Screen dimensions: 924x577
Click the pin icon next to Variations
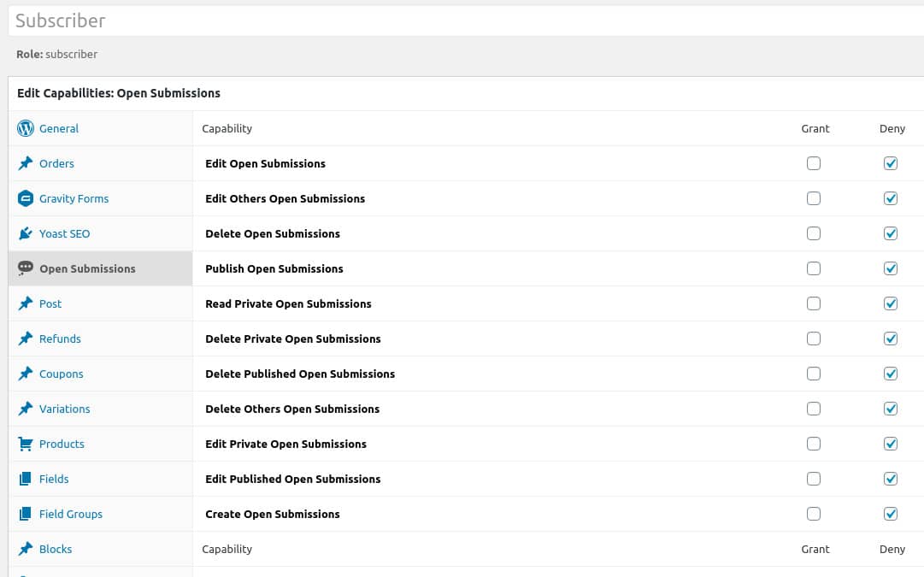tap(26, 409)
